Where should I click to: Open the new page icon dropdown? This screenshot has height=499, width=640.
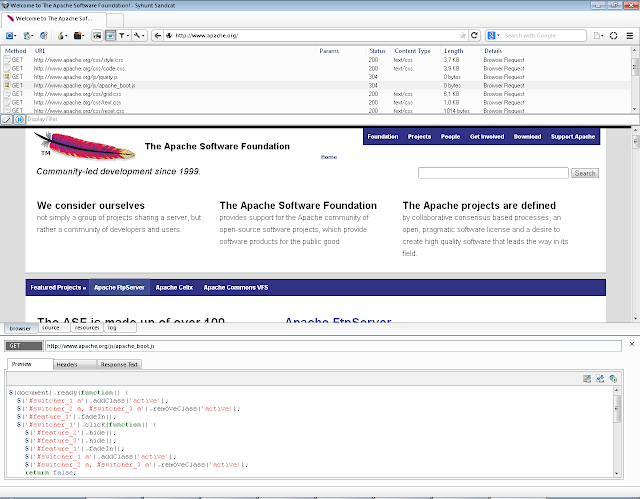598,36
